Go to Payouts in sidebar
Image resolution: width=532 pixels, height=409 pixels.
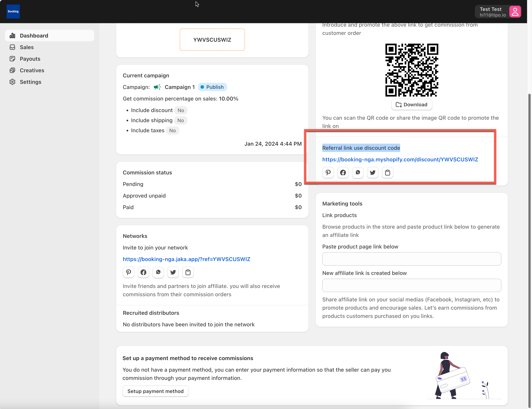(30, 59)
